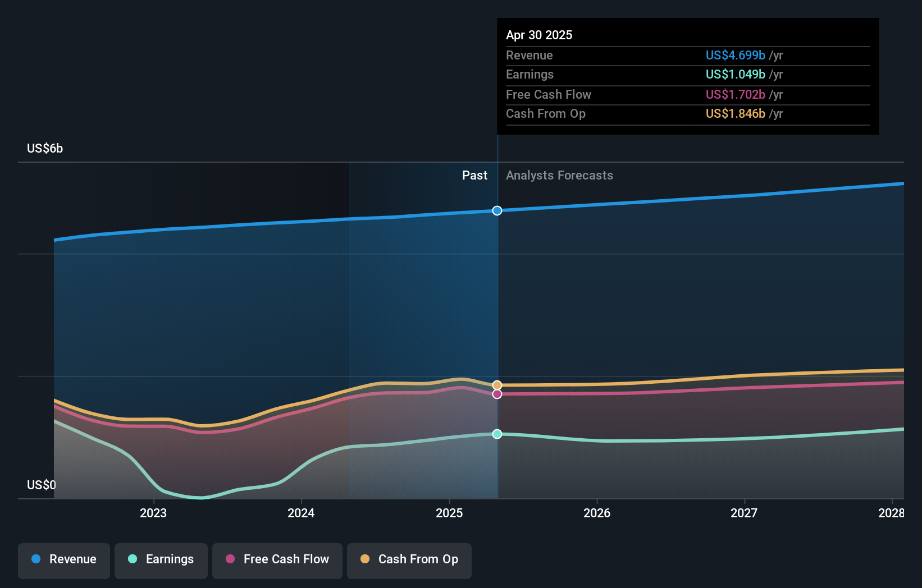Viewport: 922px width, 588px height.
Task: Click the US$4.699b revenue value in tooltip
Action: click(x=735, y=56)
